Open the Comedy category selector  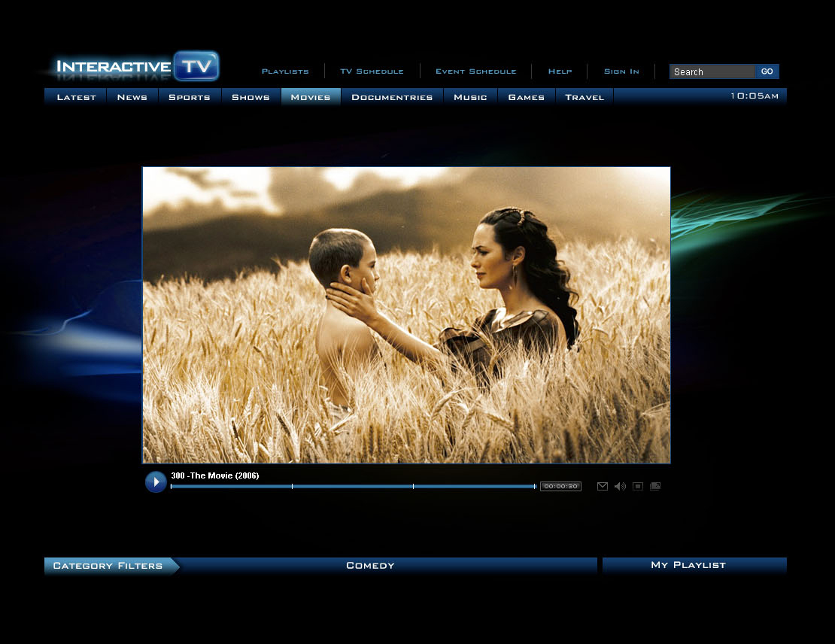[x=370, y=565]
